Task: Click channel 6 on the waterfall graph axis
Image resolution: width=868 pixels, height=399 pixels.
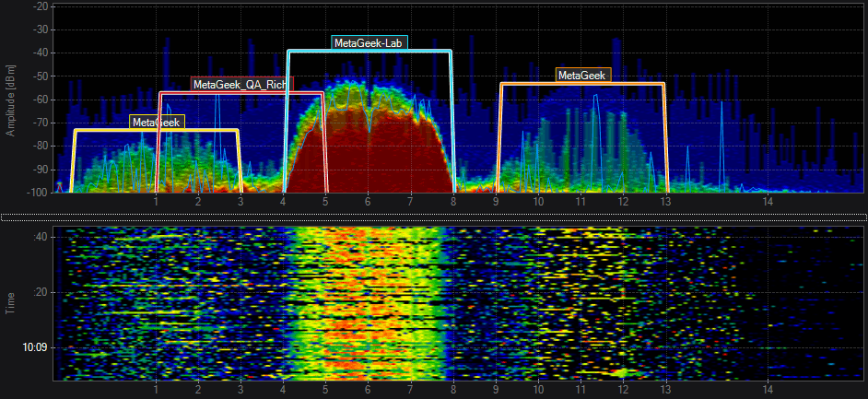Action: 368,390
